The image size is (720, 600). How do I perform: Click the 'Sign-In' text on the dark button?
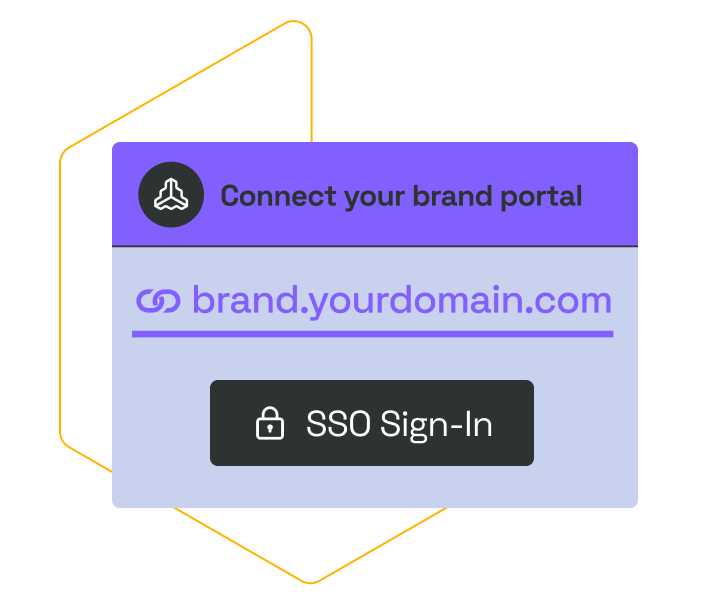436,425
